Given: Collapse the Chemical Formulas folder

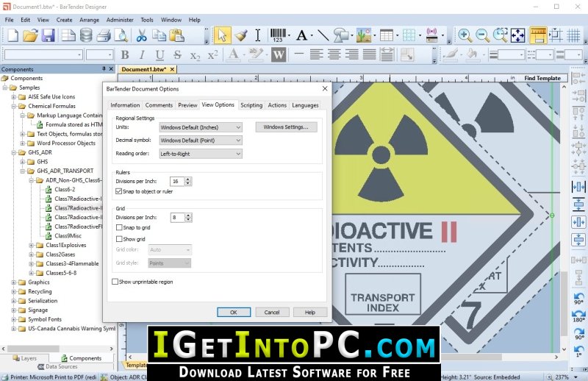Looking at the screenshot, I should tap(14, 106).
